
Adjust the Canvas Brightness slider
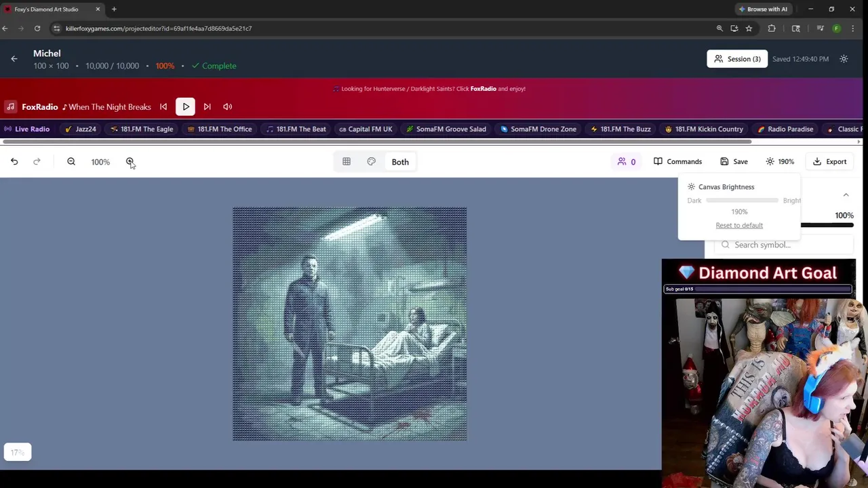coord(742,201)
